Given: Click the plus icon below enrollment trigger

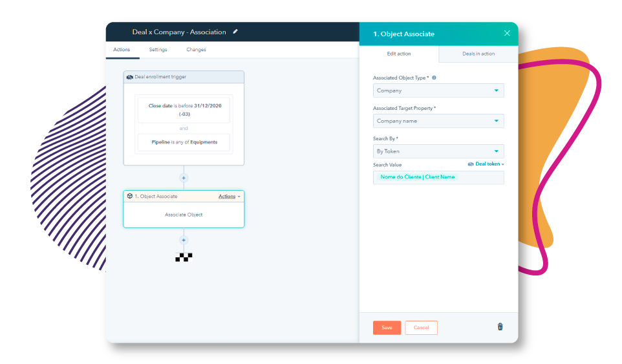Looking at the screenshot, I should 184,178.
